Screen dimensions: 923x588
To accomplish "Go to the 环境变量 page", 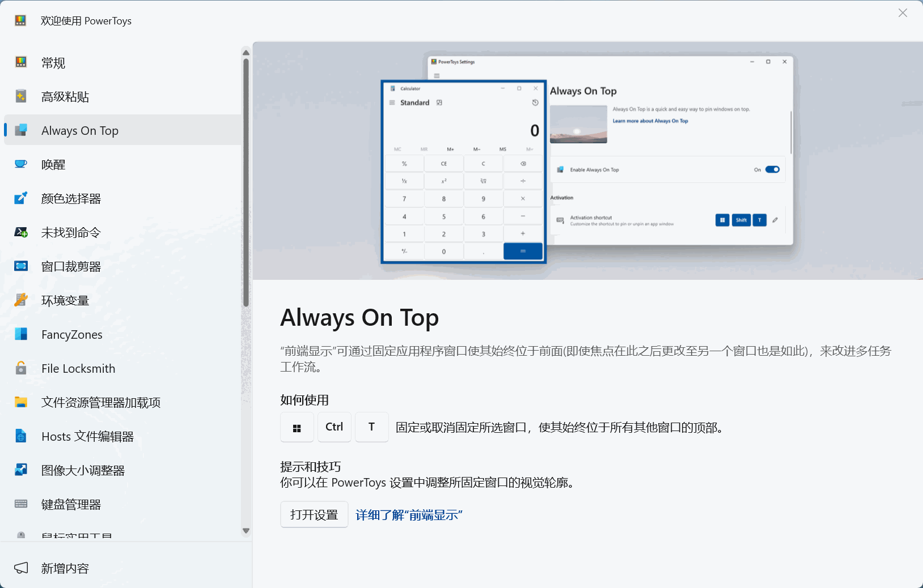I will [122, 300].
